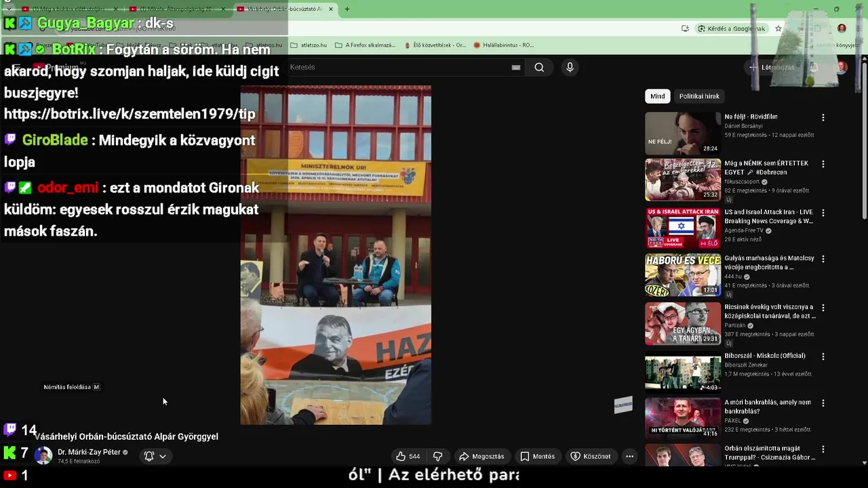
Task: Click the Mentés save button
Action: [537, 456]
